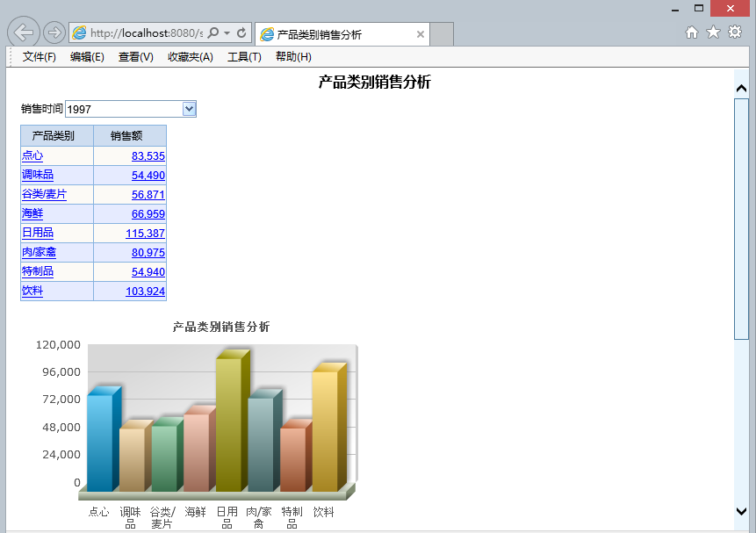Viewport: 756px width, 533px height.
Task: Click the search magnifier in address bar
Action: point(212,32)
